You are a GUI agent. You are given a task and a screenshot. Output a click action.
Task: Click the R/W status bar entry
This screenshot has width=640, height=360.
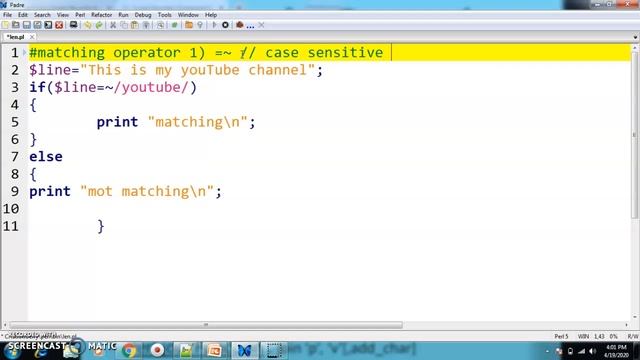(633, 336)
